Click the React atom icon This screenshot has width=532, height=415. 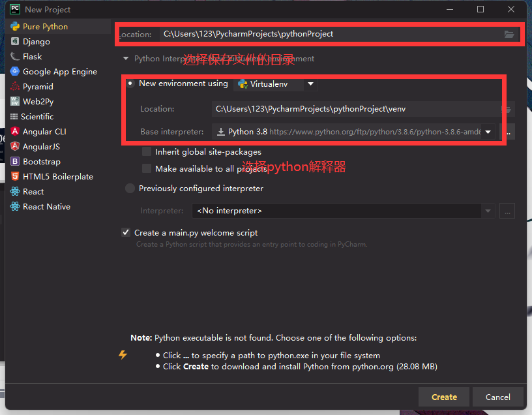pos(15,191)
